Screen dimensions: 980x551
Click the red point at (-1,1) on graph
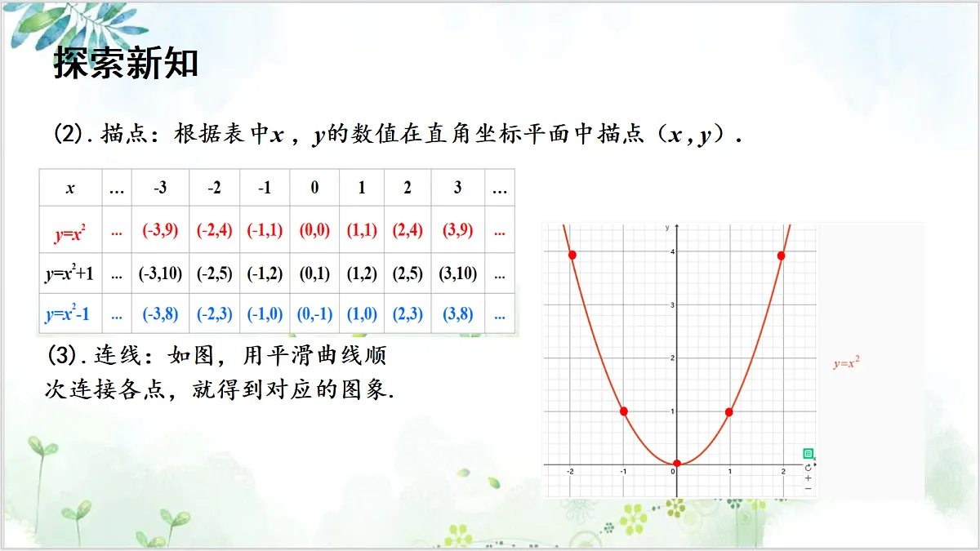click(623, 411)
